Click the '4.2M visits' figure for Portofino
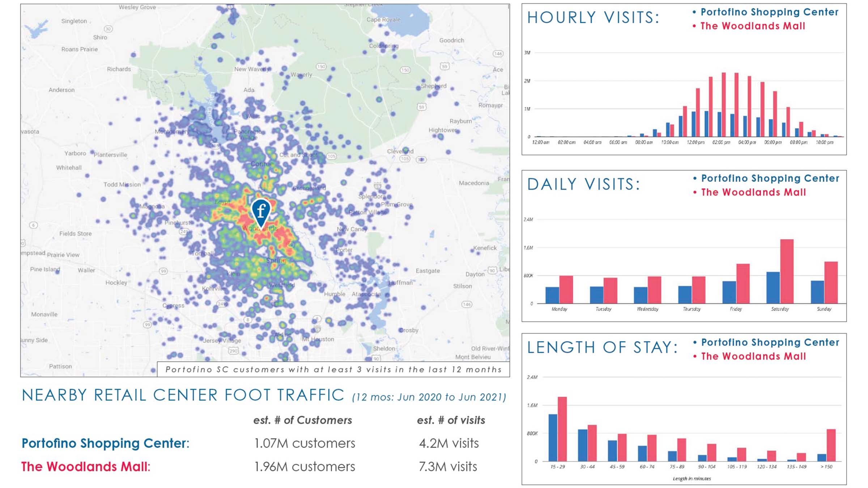 tap(448, 443)
